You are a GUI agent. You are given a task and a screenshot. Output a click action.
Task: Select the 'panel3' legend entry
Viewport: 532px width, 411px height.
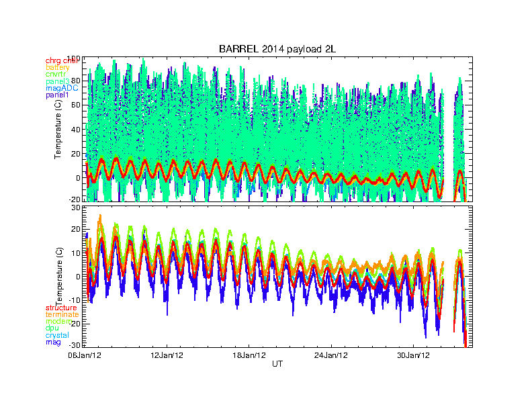tap(57, 81)
